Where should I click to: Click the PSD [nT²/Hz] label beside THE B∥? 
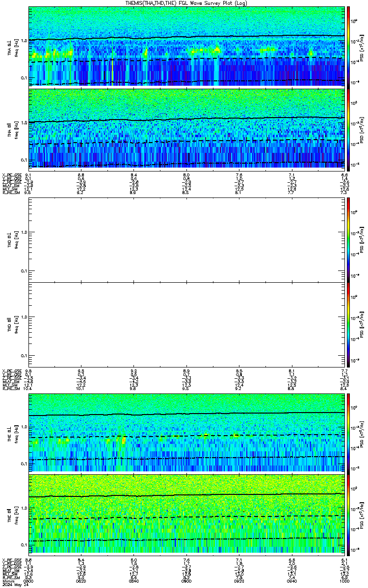point(362,514)
